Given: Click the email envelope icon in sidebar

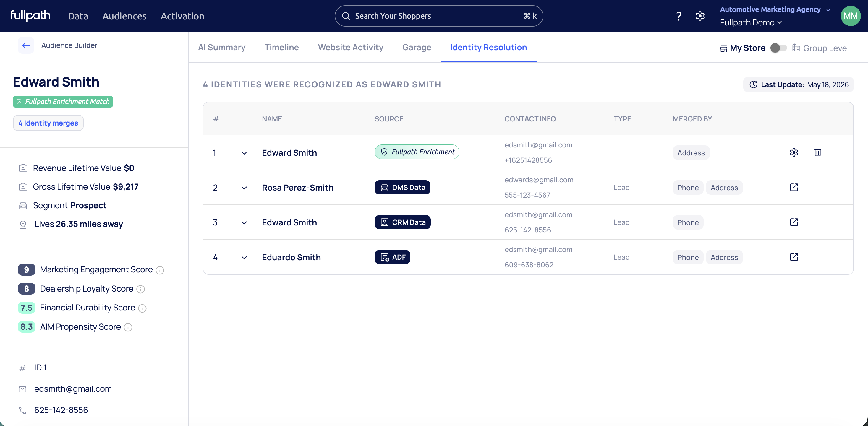Looking at the screenshot, I should (22, 389).
